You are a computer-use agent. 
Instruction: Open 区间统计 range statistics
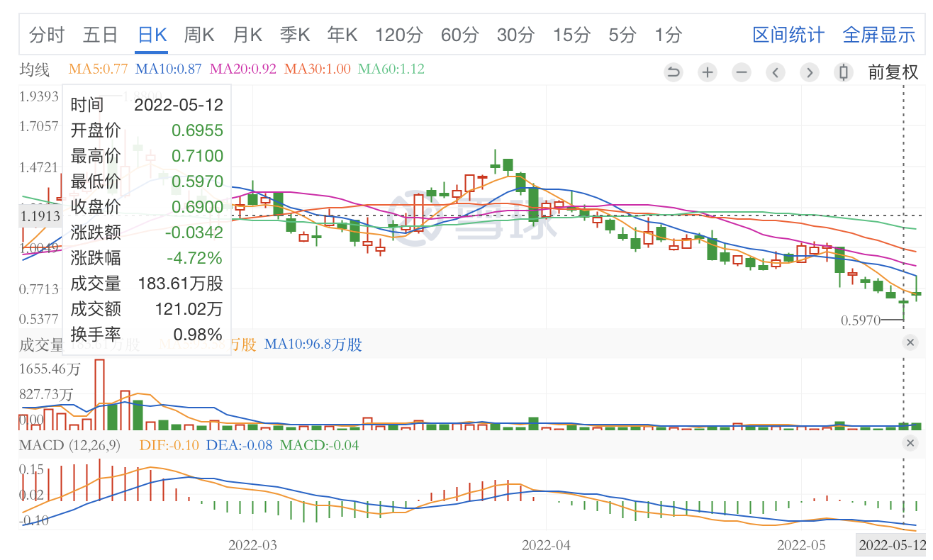[x=788, y=35]
